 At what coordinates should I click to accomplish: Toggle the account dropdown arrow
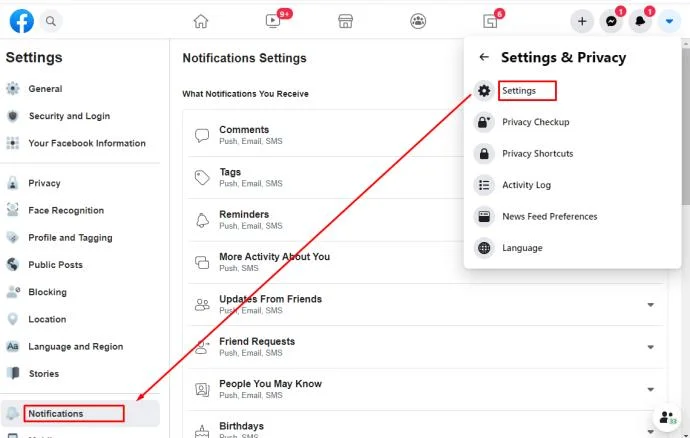pyautogui.click(x=669, y=21)
